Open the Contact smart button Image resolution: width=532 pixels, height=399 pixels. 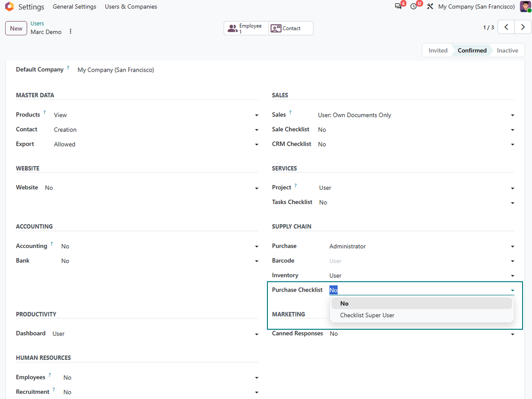[291, 28]
